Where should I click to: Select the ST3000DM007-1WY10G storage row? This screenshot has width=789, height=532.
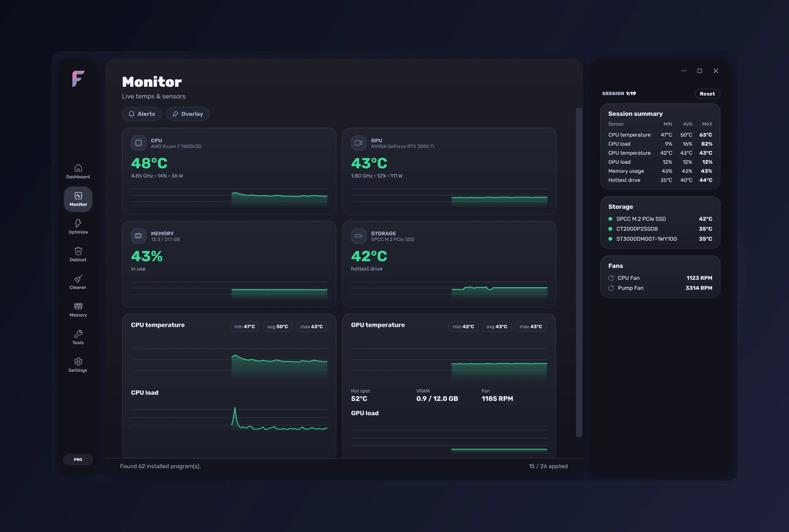(x=660, y=239)
